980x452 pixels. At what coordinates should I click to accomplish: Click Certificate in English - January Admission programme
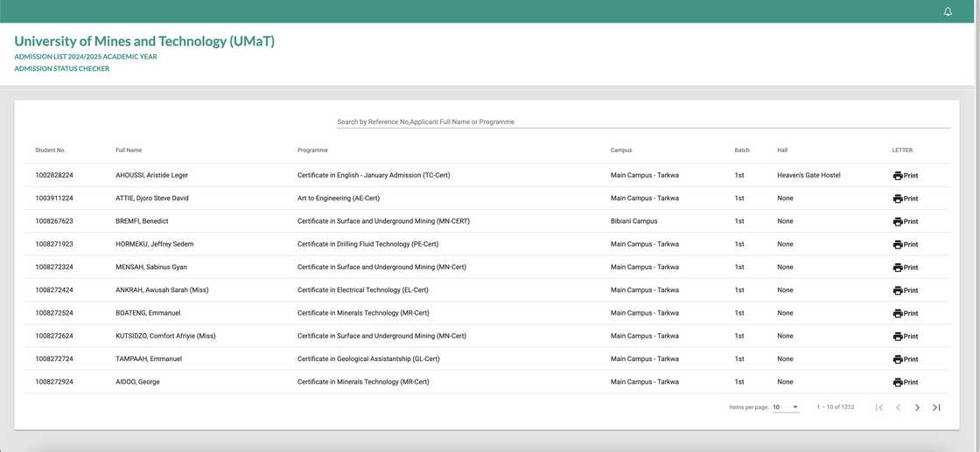pyautogui.click(x=374, y=176)
